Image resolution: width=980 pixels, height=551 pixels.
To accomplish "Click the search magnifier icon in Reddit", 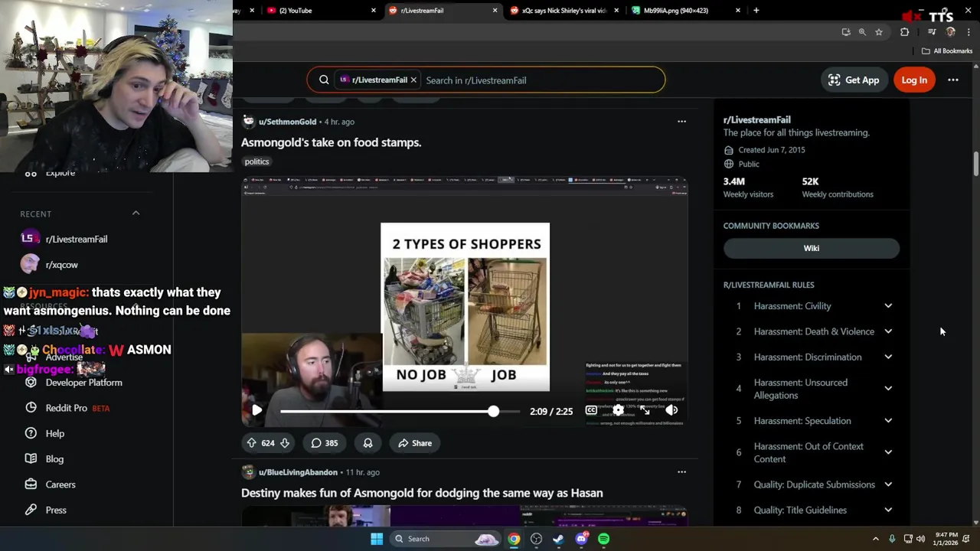I will click(x=324, y=80).
